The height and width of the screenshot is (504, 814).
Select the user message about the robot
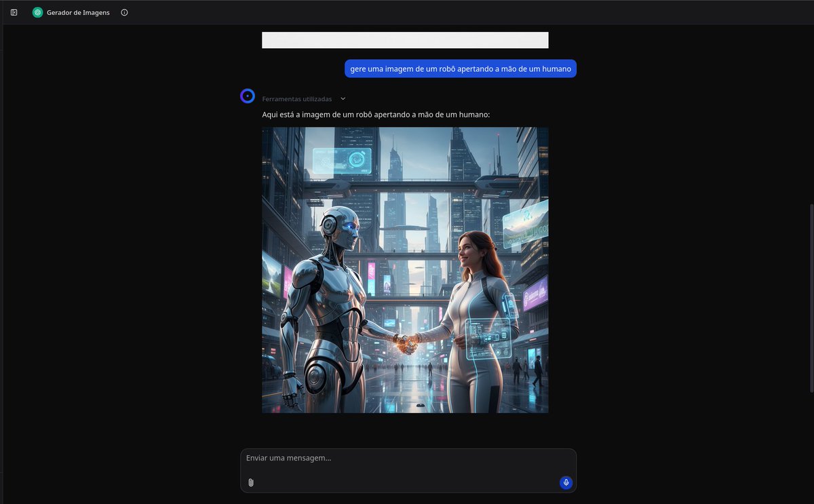461,69
